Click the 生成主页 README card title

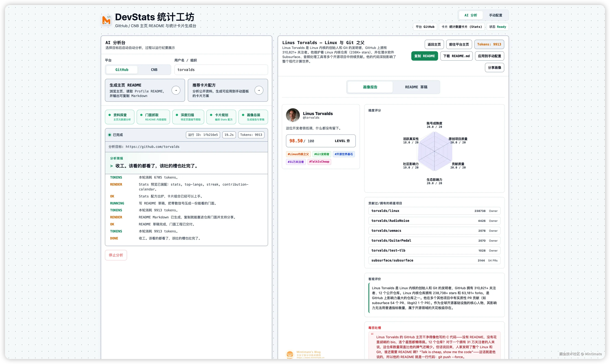point(125,85)
